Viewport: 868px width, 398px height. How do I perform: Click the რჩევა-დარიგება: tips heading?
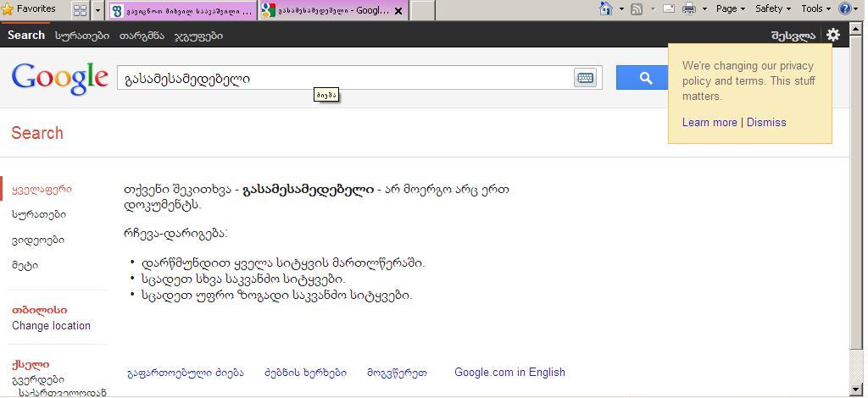[x=175, y=233]
